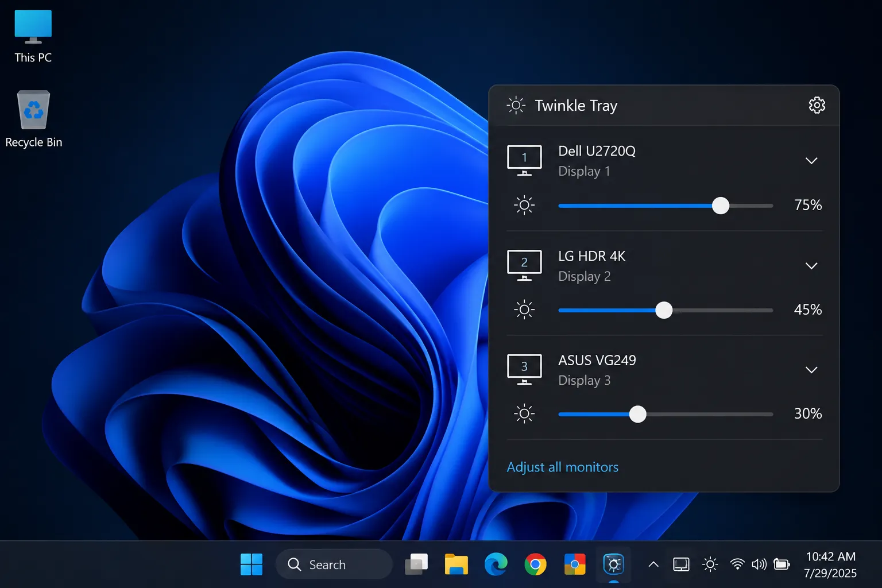The image size is (882, 588).
Task: Open the Windows Start menu
Action: [252, 564]
